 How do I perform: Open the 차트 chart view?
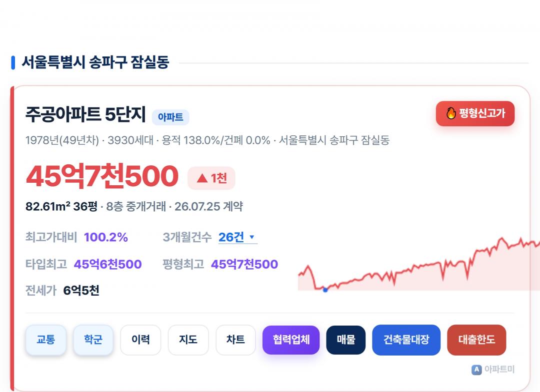(235, 340)
